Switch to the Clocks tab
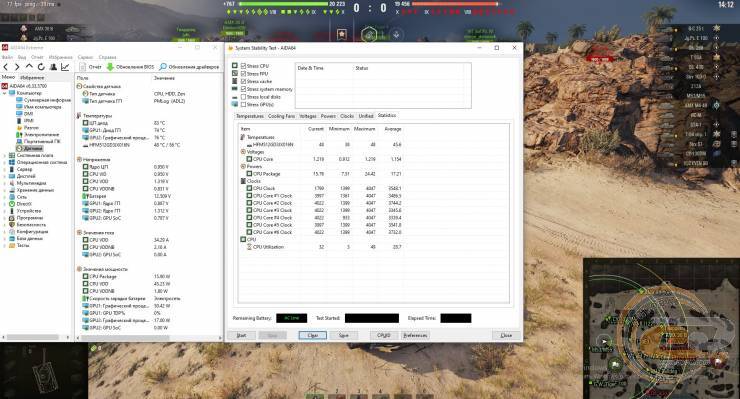Image resolution: width=740 pixels, height=399 pixels. pos(347,116)
